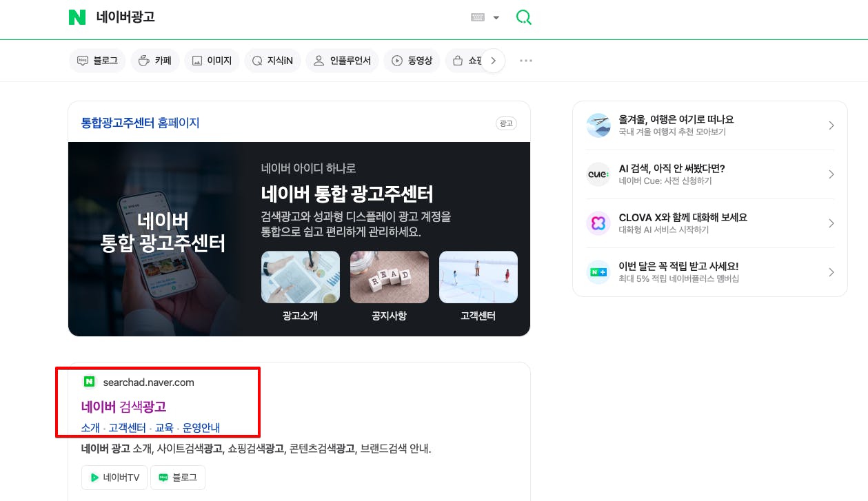This screenshot has width=868, height=501.
Task: Open the 운영안내 sublink
Action: pos(201,428)
